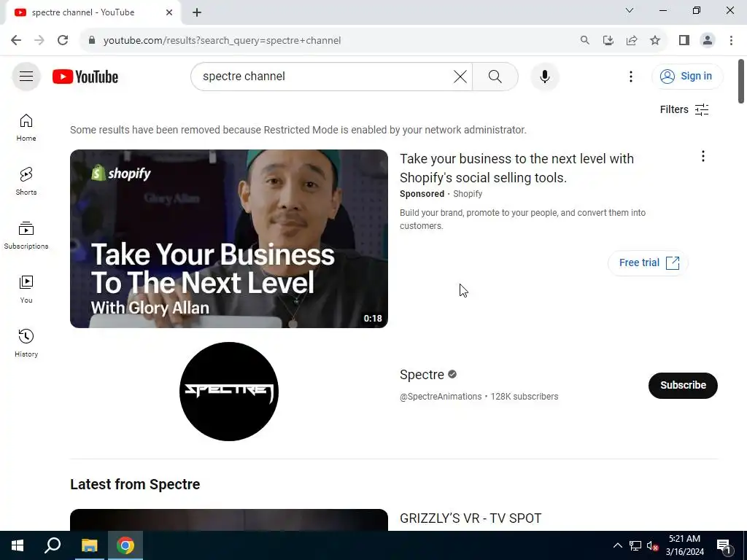Open the taskbar clock and date
This screenshot has height=560, width=747.
pyautogui.click(x=684, y=545)
